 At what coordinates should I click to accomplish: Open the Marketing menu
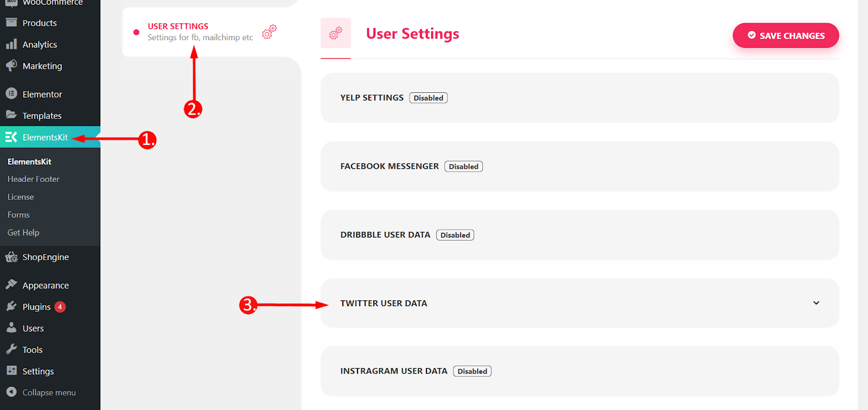click(50, 66)
